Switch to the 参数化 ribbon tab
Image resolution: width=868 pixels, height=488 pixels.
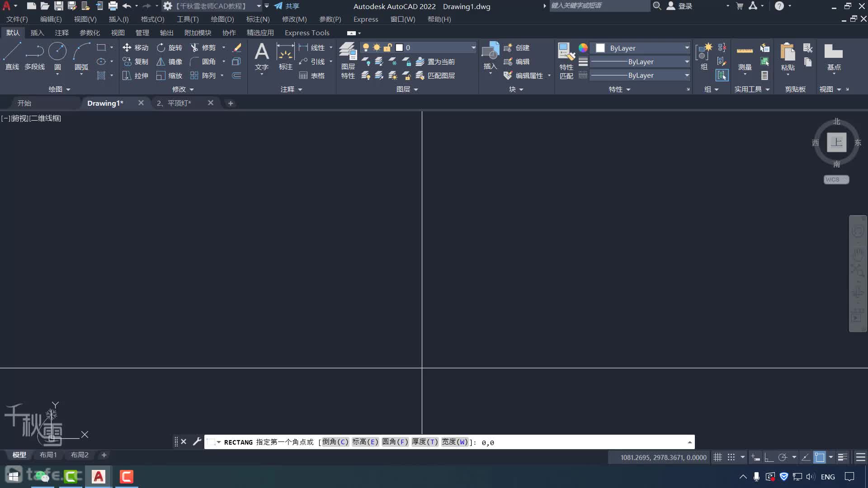90,33
